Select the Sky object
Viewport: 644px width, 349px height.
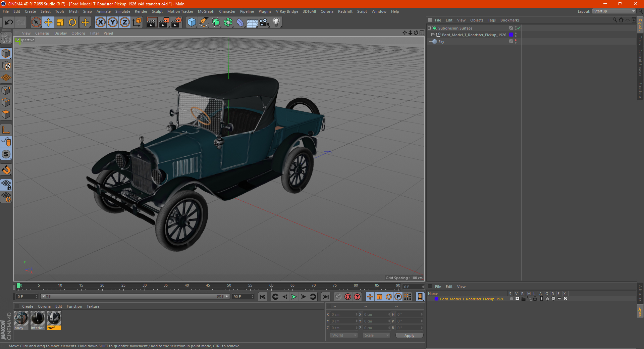441,42
